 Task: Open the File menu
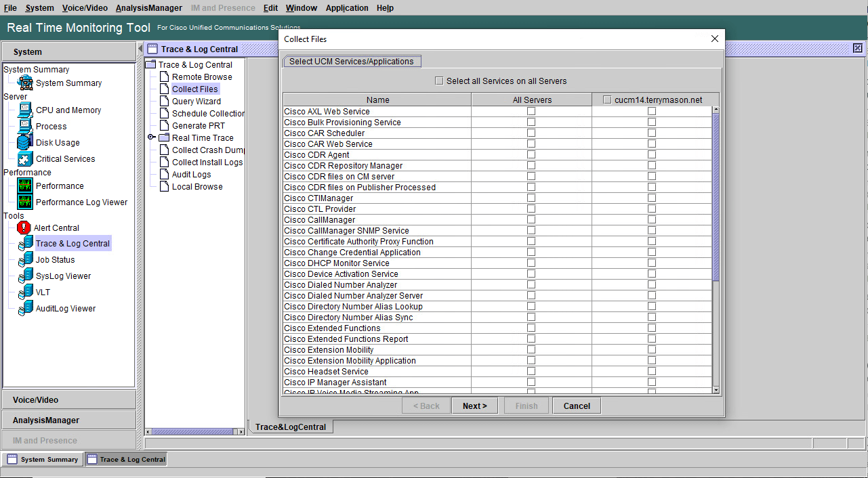click(x=11, y=8)
